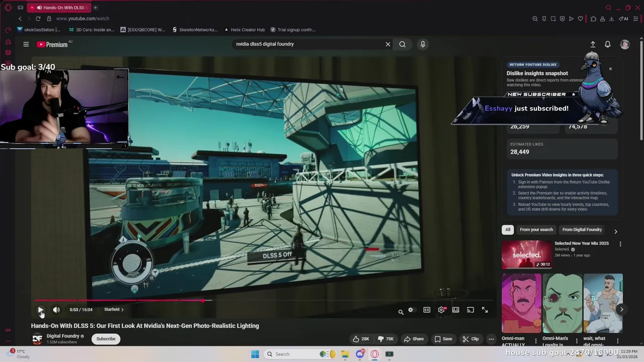
Task: Play the paused YouTube video
Action: (41, 310)
